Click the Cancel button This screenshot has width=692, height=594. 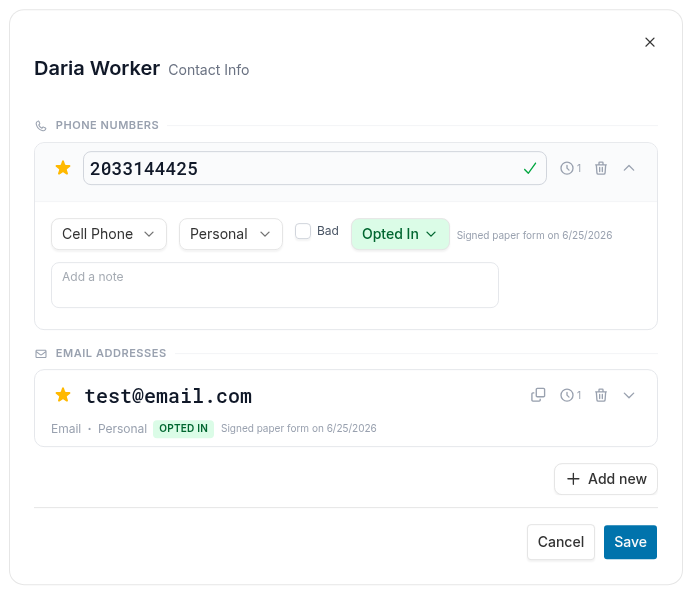561,542
